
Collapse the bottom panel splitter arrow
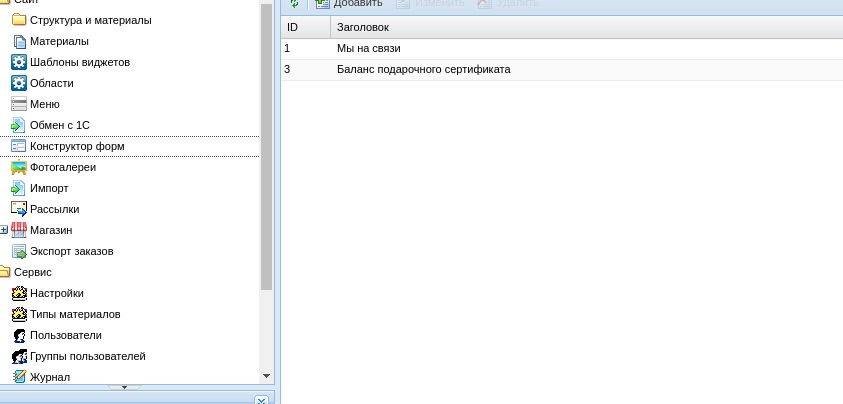point(124,387)
